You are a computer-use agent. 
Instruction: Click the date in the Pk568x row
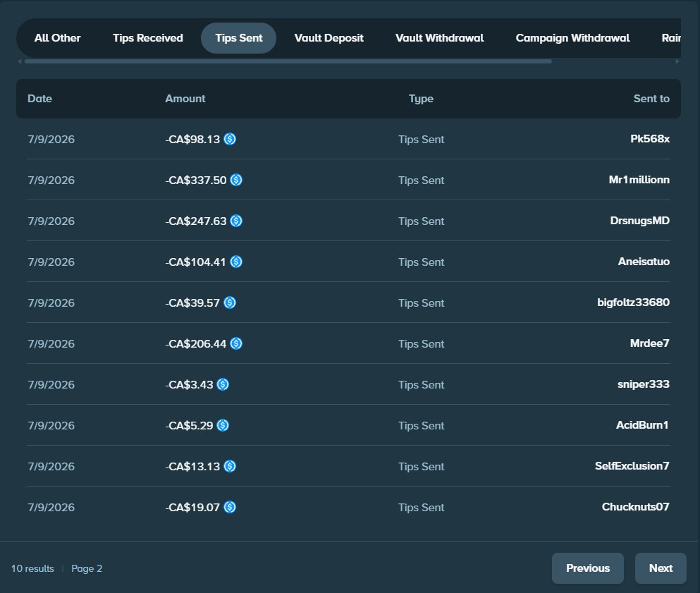coord(51,140)
